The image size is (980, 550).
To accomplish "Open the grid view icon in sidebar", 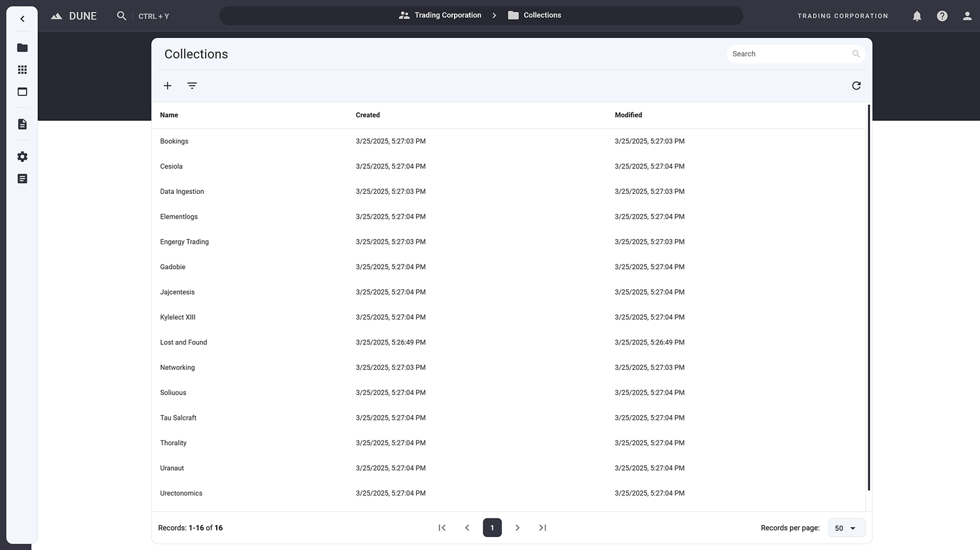I will [22, 69].
